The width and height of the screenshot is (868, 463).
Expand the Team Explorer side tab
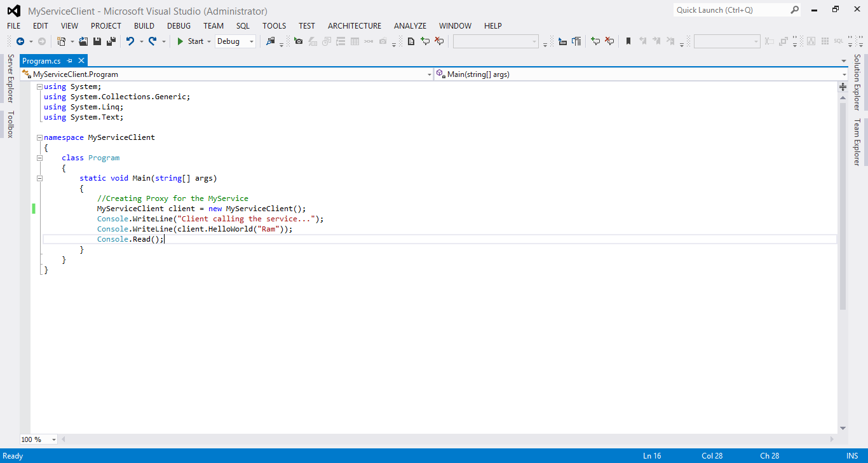point(857,142)
